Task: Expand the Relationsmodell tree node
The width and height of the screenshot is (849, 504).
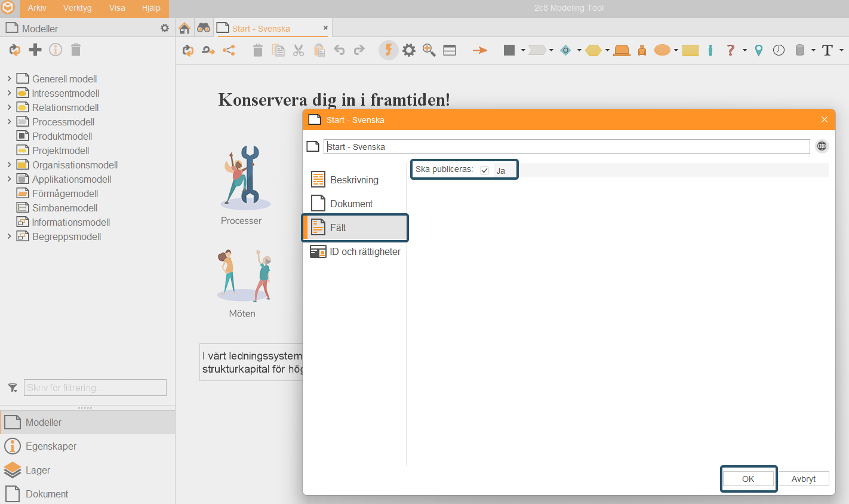Action: [9, 107]
